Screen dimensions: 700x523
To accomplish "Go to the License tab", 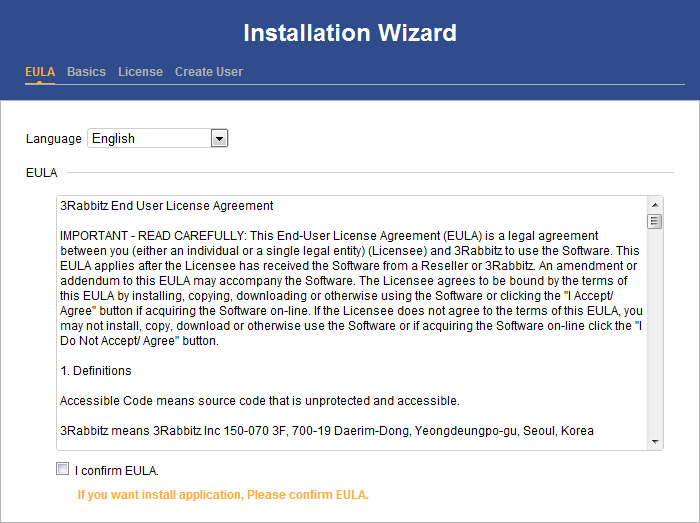I will pyautogui.click(x=141, y=72).
